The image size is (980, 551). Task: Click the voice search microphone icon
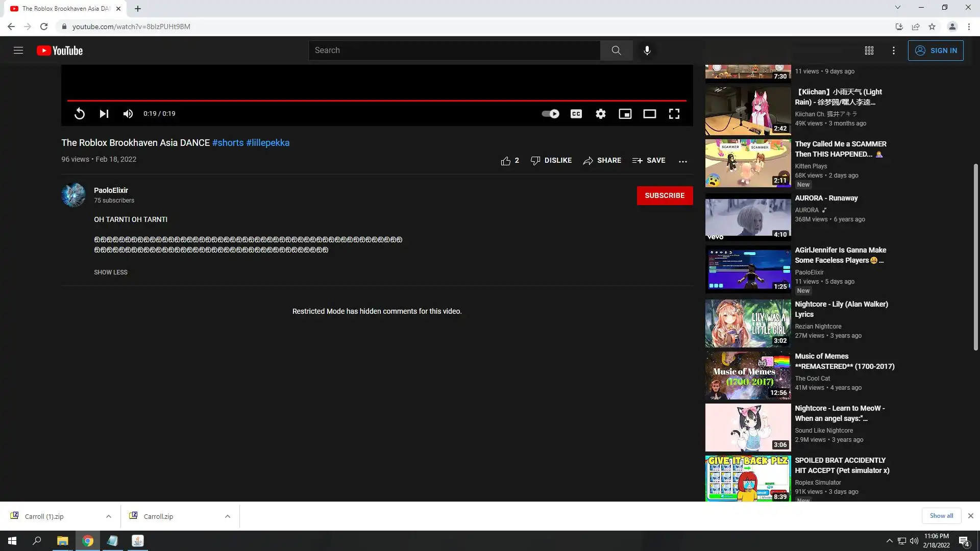(x=647, y=51)
